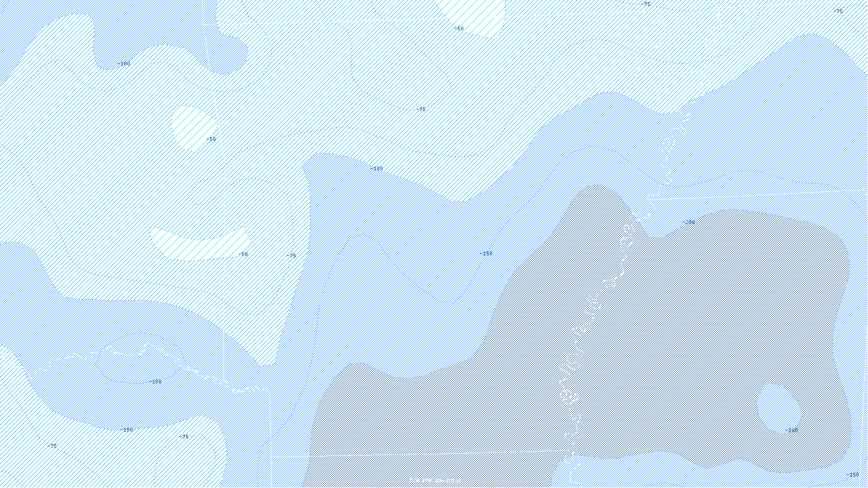
Task: Click the -50 label beside the small white oval region
Action: coord(211,139)
